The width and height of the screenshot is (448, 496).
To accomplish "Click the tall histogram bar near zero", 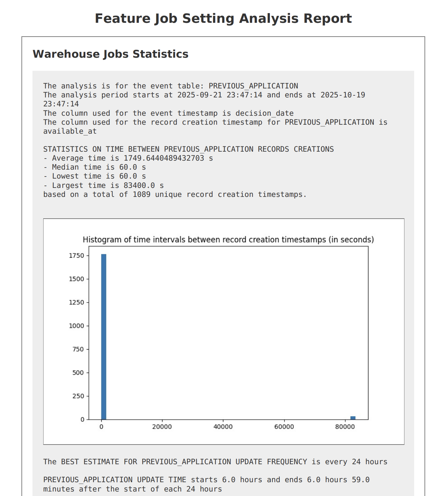I will (x=103, y=337).
